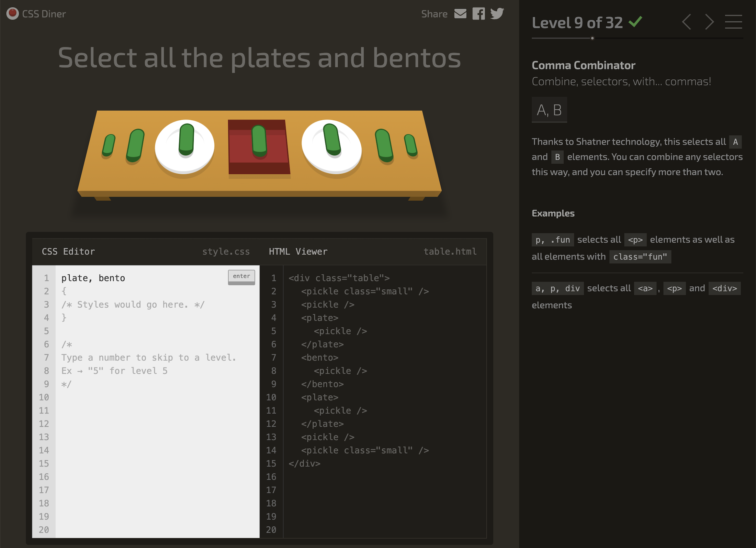Click the second '<plate>' tag on line 10
The image size is (756, 548).
(320, 398)
